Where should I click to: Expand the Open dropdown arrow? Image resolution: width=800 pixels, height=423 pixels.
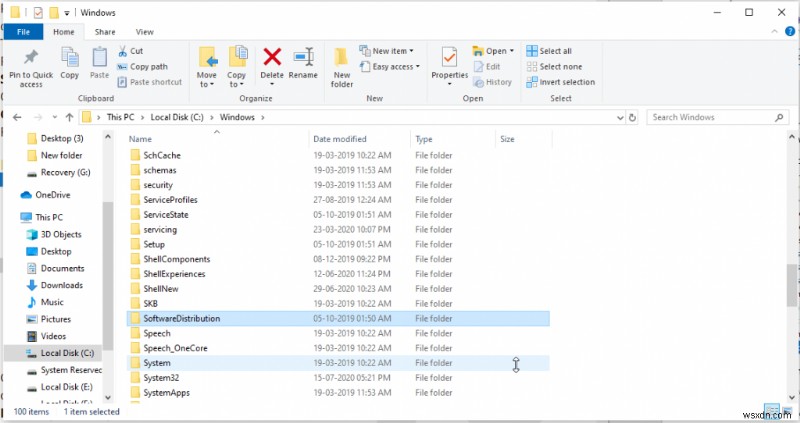click(512, 51)
